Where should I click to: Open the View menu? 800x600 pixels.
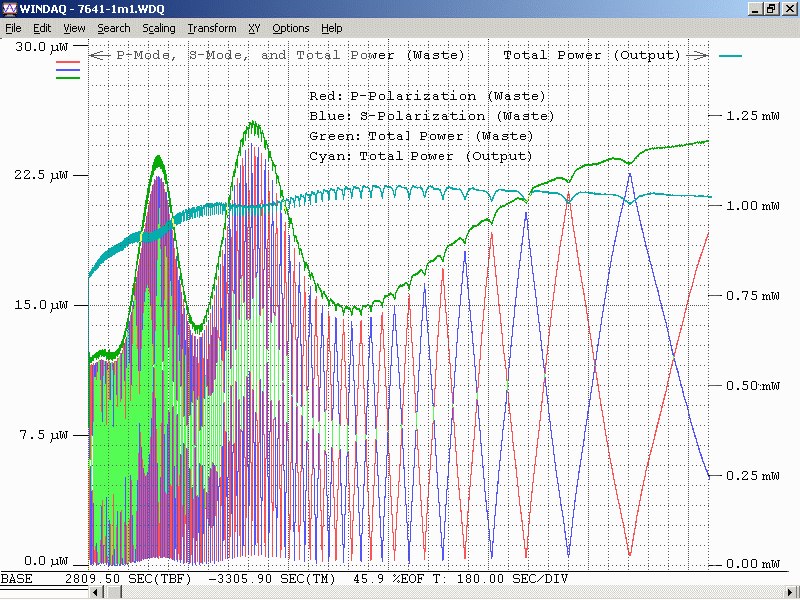click(74, 28)
